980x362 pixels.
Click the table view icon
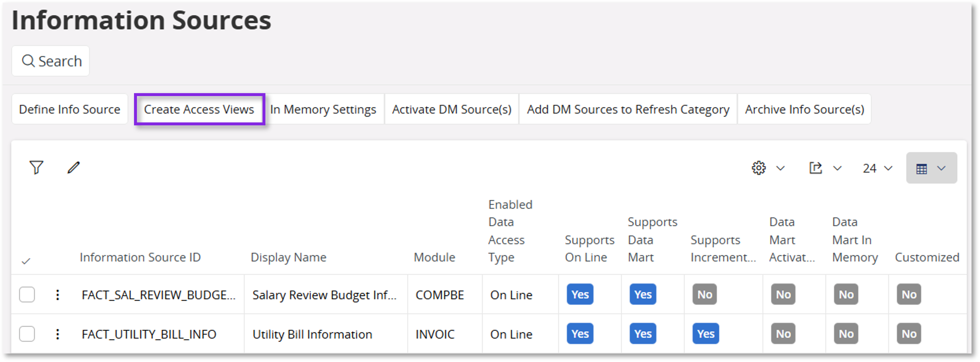pyautogui.click(x=921, y=169)
